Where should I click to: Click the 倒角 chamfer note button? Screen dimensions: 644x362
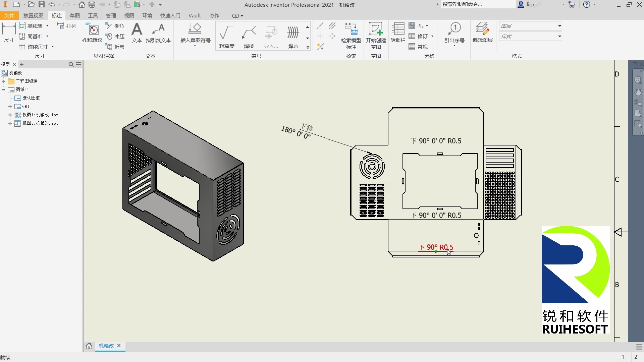(x=115, y=26)
